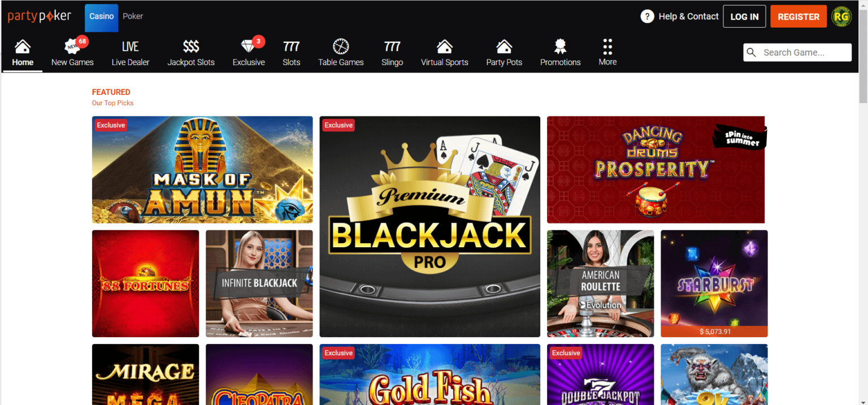Open the Cleopatra game tile
This screenshot has width=868, height=405.
259,374
